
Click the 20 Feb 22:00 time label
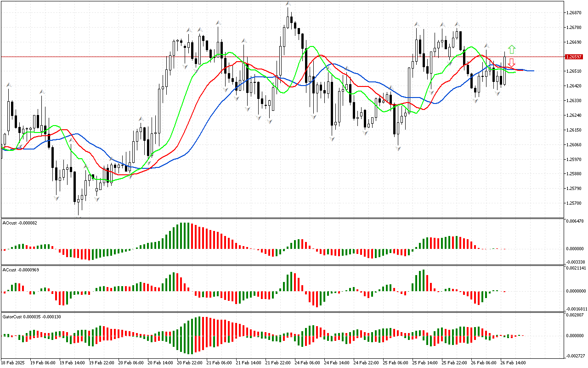click(190, 362)
